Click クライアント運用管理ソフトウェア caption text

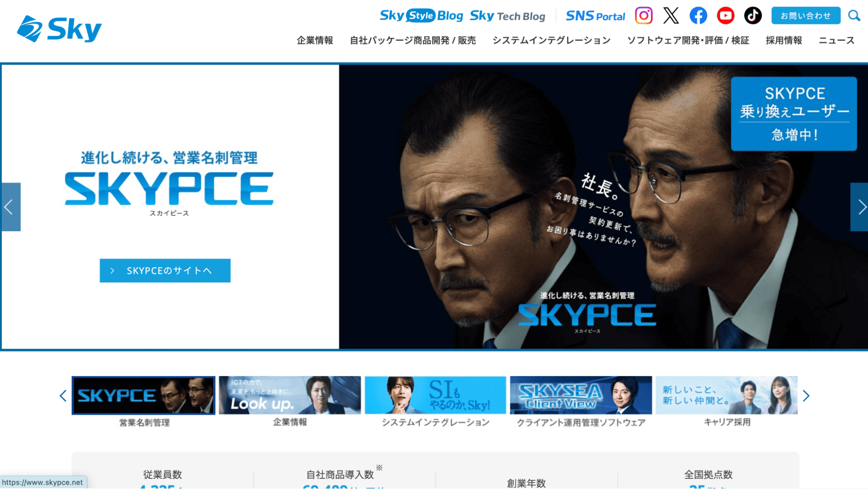[x=581, y=423]
